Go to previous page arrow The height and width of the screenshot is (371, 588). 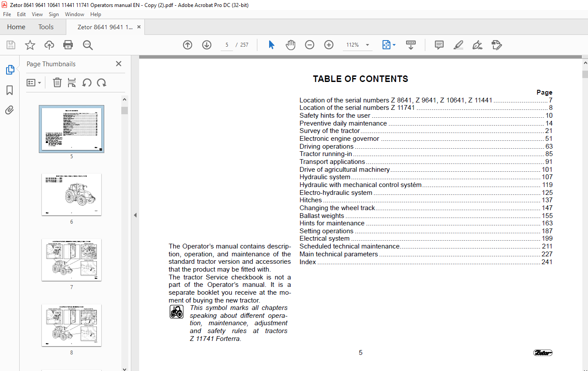(x=188, y=45)
